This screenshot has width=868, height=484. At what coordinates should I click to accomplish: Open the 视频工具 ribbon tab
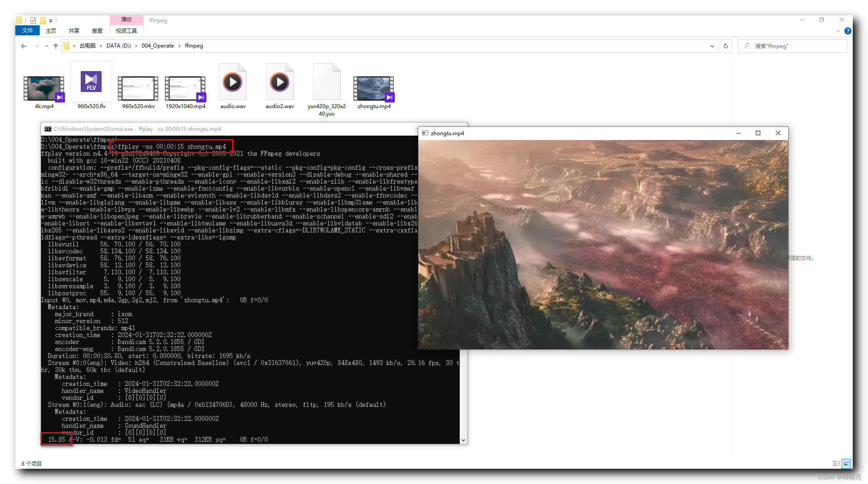[x=126, y=31]
